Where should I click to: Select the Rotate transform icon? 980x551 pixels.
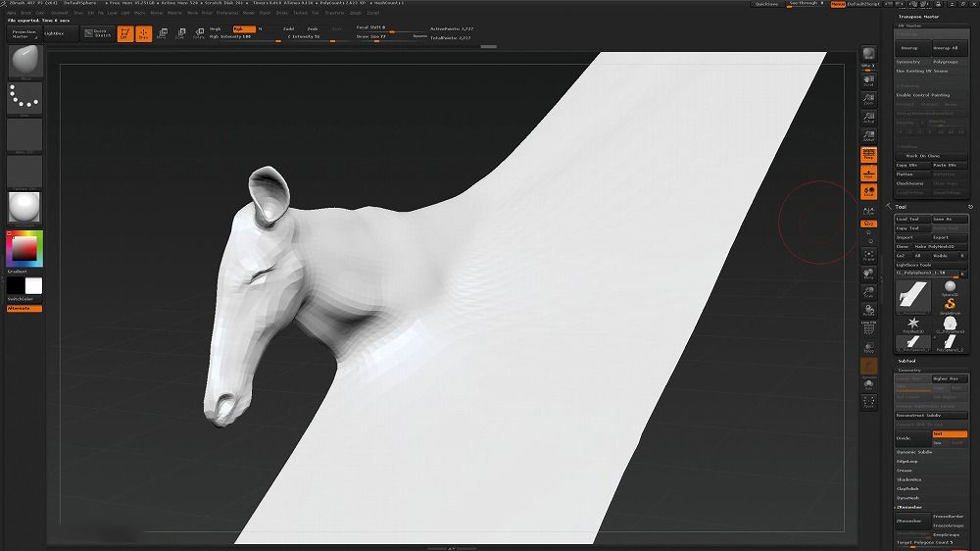click(199, 33)
